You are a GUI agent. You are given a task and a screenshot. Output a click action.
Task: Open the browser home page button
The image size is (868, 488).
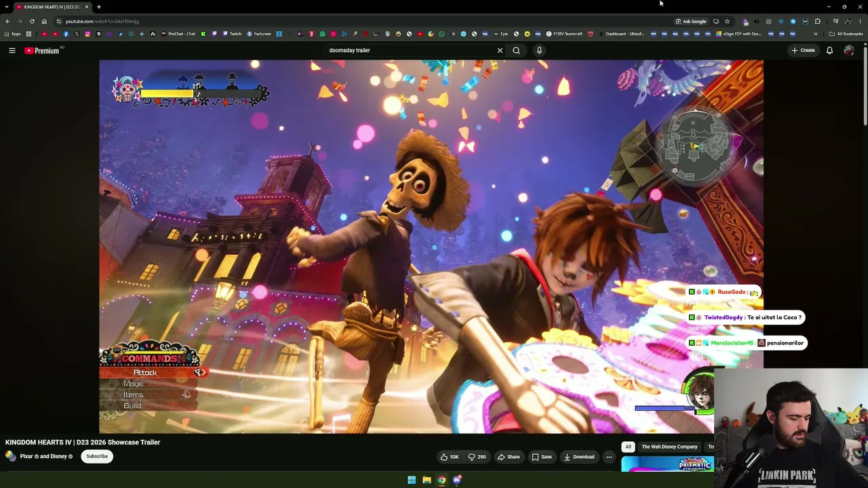[x=44, y=21]
